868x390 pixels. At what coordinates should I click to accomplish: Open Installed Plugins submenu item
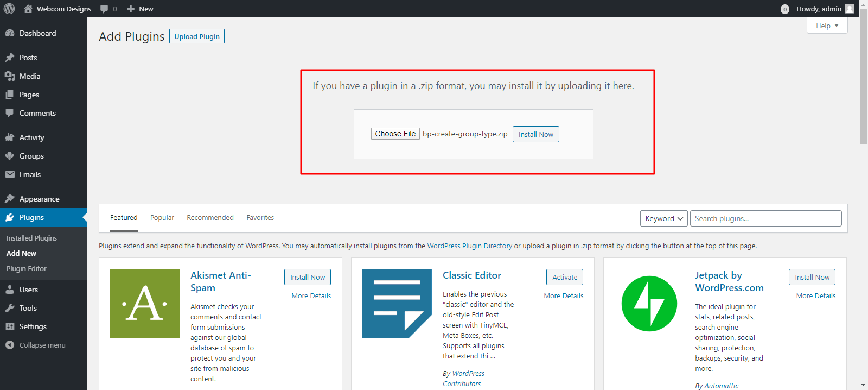coord(31,238)
